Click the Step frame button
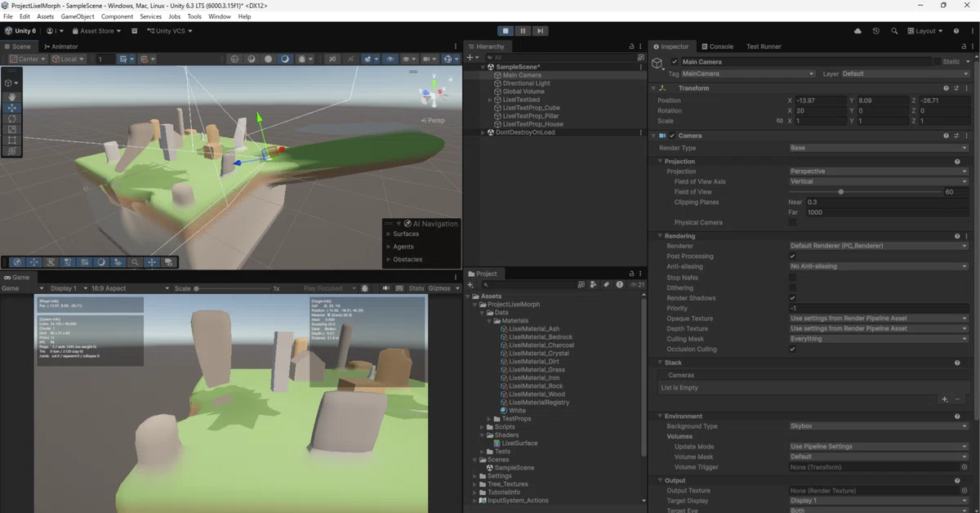Screen dimensions: 980x513 [x=540, y=31]
